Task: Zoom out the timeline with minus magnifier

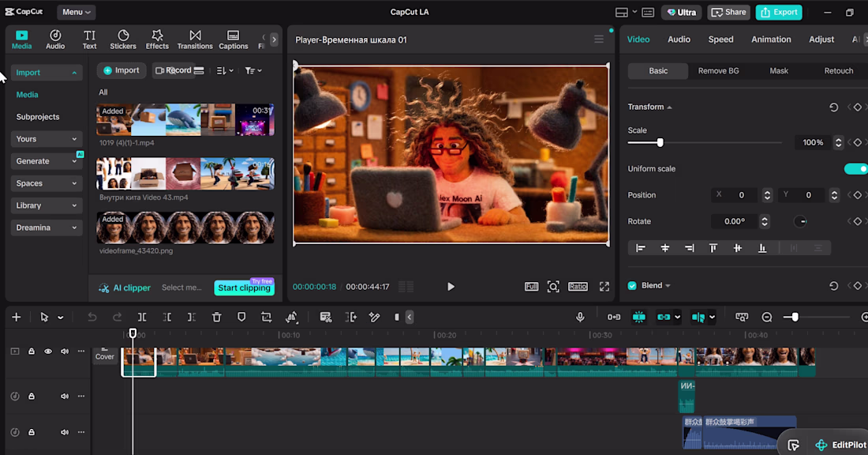Action: pos(767,317)
